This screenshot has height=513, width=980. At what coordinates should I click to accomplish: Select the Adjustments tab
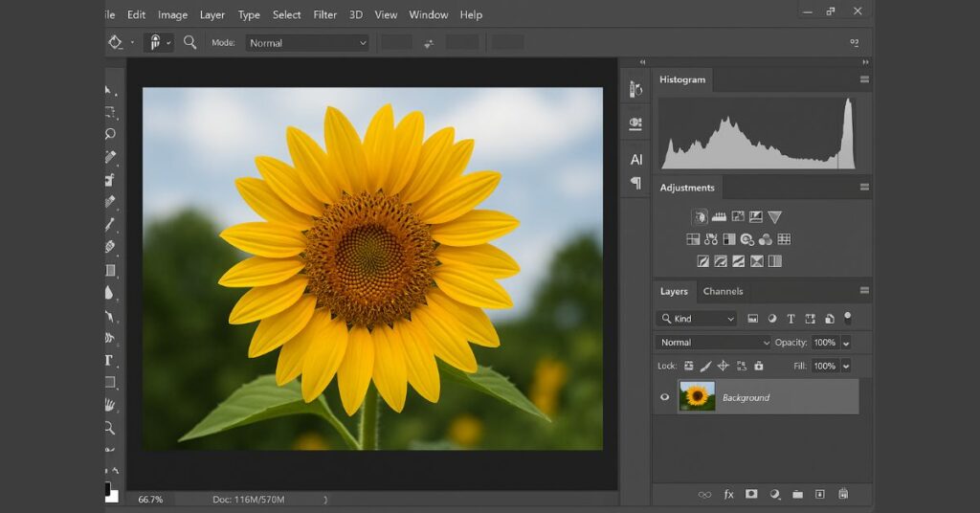pos(687,188)
